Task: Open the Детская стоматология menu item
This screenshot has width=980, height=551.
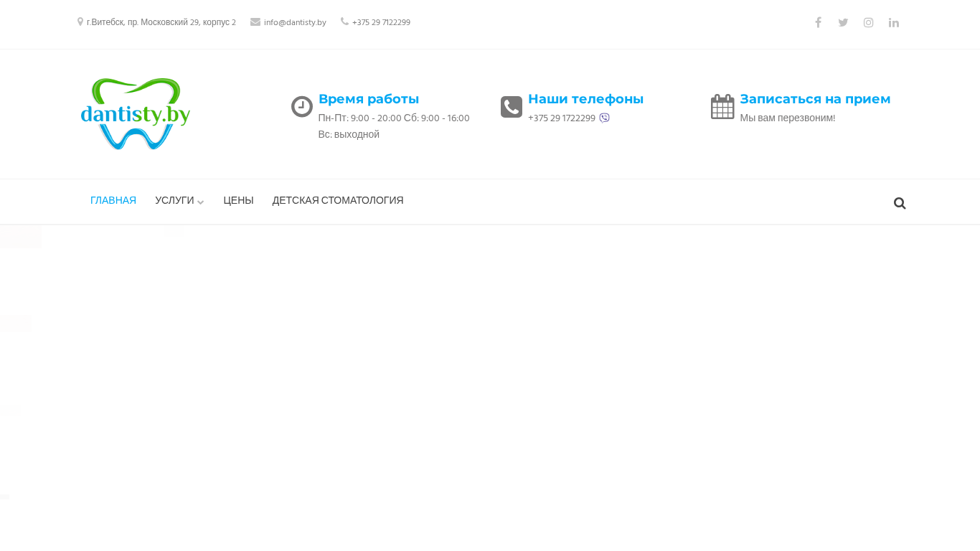Action: tap(338, 200)
